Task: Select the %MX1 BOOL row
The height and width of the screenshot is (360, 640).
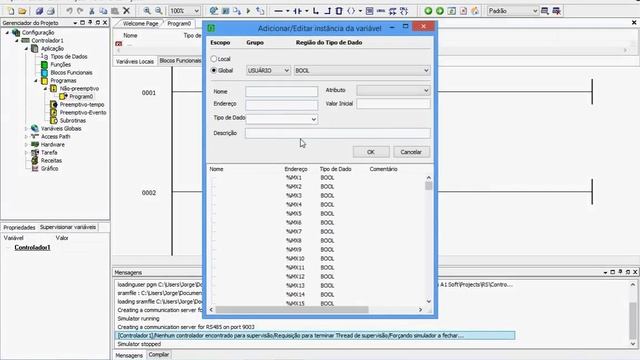Action: click(x=317, y=178)
